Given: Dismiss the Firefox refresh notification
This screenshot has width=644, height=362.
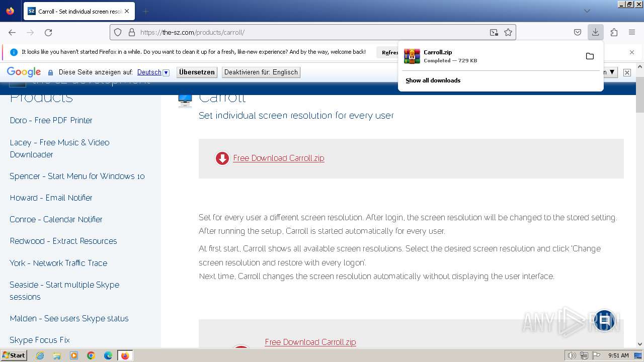Looking at the screenshot, I should [x=632, y=52].
